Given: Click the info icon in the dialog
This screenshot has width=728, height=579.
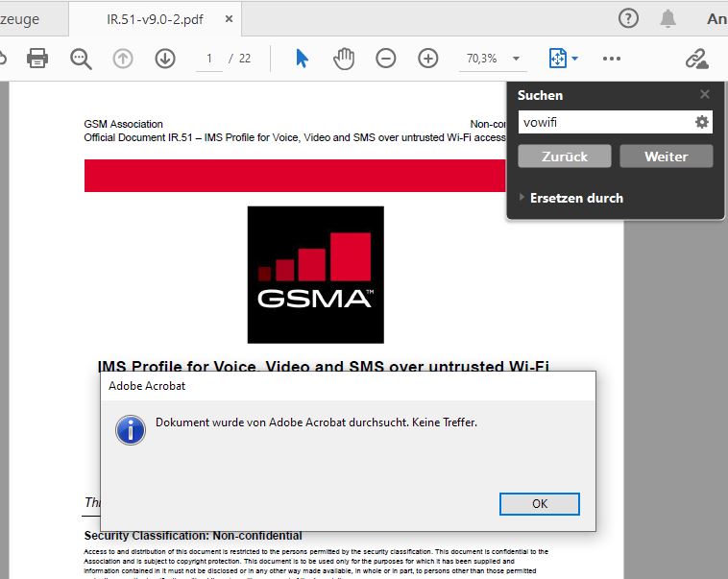Looking at the screenshot, I should [131, 430].
